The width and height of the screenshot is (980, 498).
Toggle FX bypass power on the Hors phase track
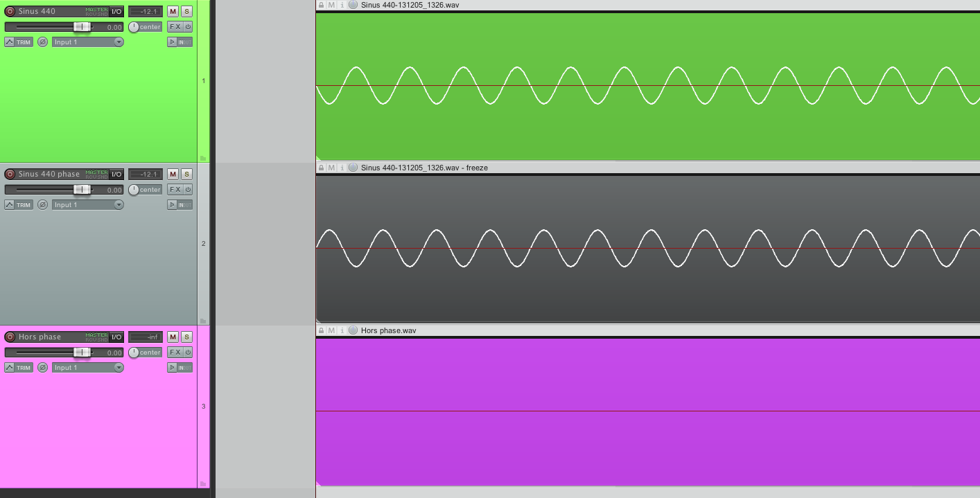pyautogui.click(x=188, y=352)
